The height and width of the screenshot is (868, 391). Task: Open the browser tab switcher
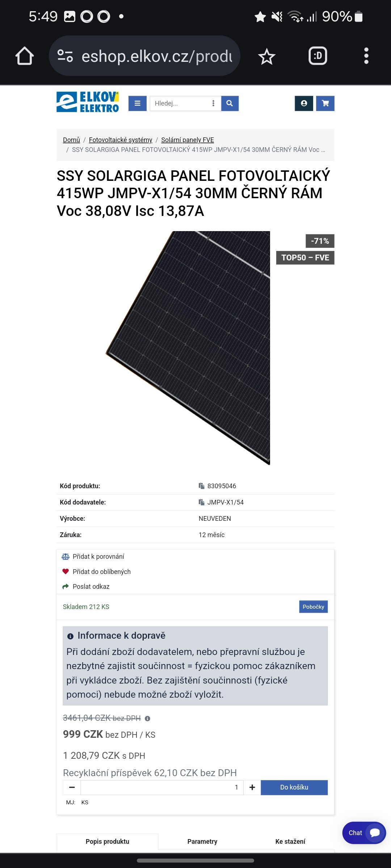(x=318, y=56)
